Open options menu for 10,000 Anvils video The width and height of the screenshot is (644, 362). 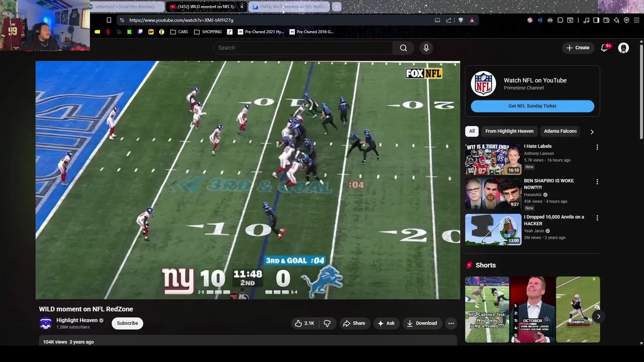tap(597, 218)
